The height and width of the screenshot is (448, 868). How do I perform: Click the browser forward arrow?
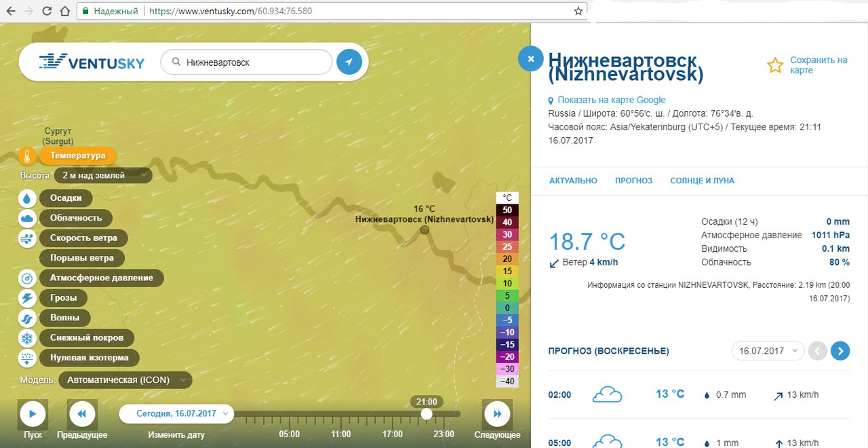click(28, 12)
